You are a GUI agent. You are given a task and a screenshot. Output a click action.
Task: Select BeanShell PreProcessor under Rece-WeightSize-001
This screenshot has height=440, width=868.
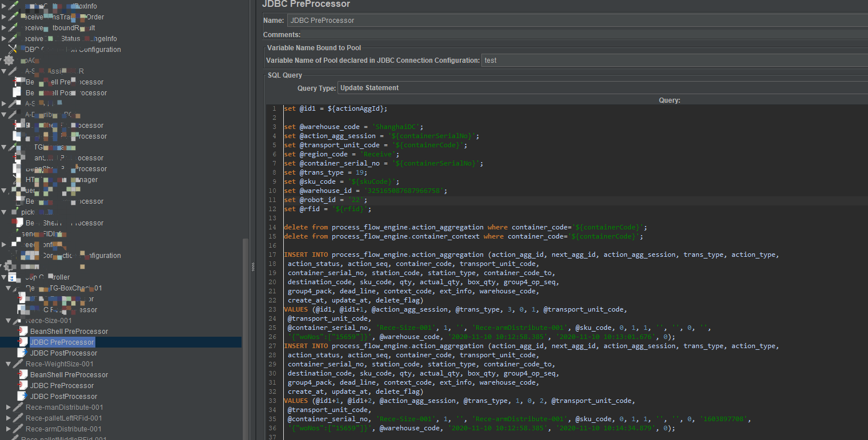pos(69,375)
